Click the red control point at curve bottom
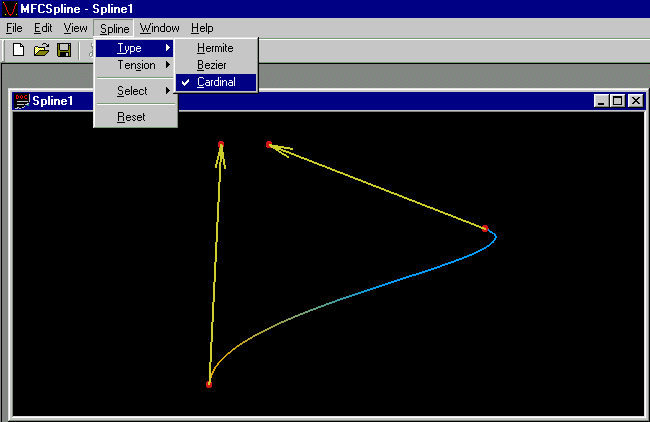The height and width of the screenshot is (422, 650). coord(209,384)
